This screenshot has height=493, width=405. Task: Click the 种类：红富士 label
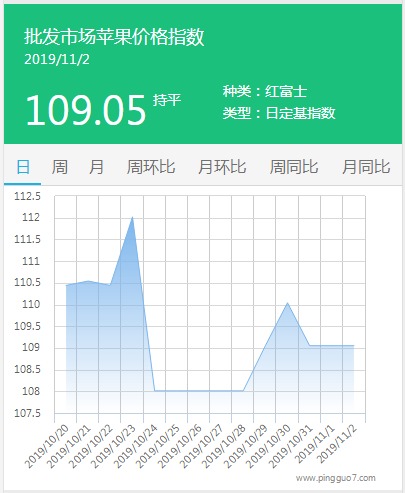pyautogui.click(x=265, y=91)
